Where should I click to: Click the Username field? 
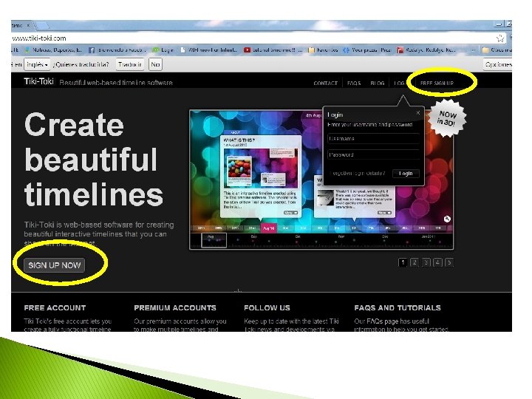pos(374,139)
